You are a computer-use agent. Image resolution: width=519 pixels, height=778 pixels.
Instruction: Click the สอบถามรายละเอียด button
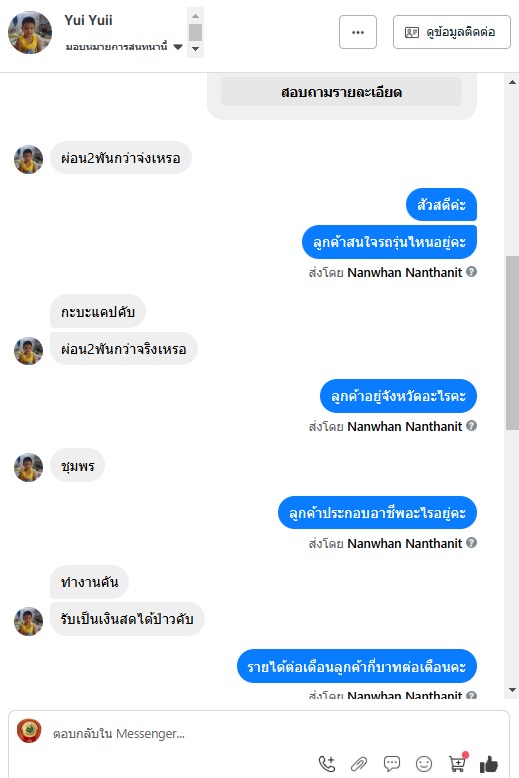(341, 92)
